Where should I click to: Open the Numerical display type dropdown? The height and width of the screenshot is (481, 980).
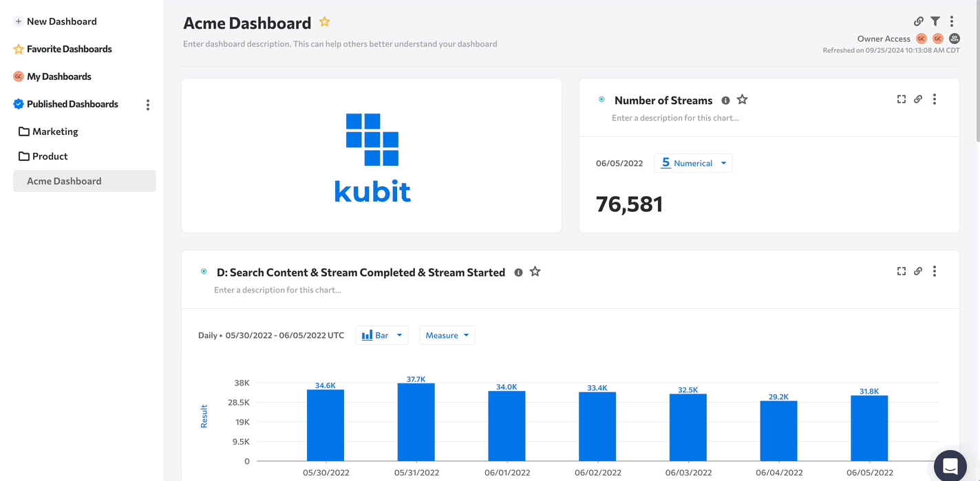tap(693, 163)
